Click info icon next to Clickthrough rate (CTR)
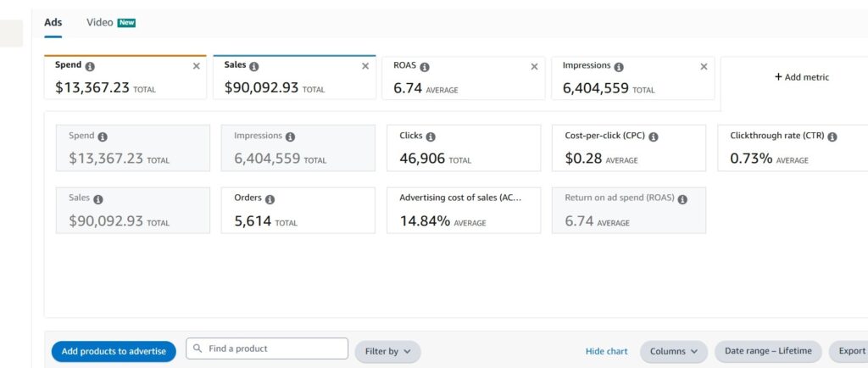The image size is (868, 368). [x=832, y=137]
